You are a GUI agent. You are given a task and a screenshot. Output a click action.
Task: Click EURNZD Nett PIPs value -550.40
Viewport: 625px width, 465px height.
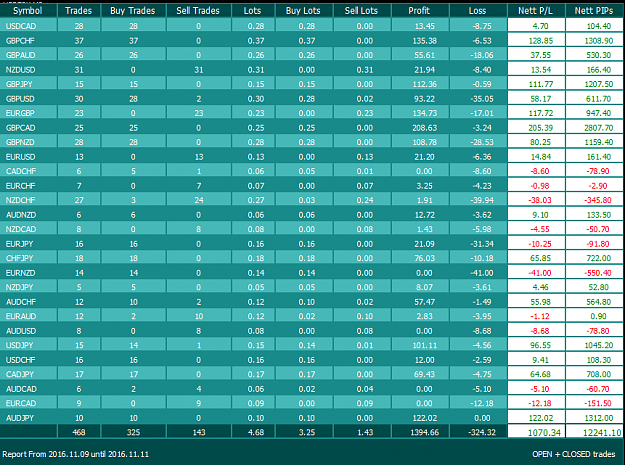pos(598,273)
